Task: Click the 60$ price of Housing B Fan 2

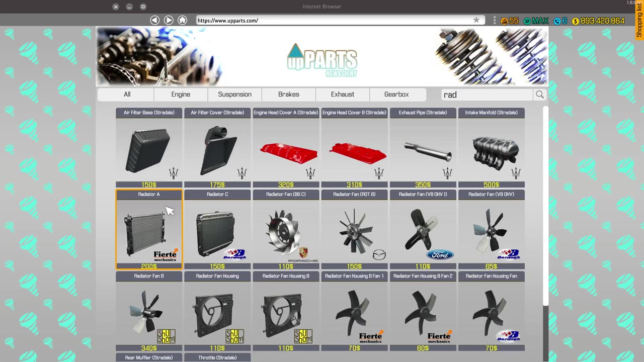Action: (x=423, y=348)
